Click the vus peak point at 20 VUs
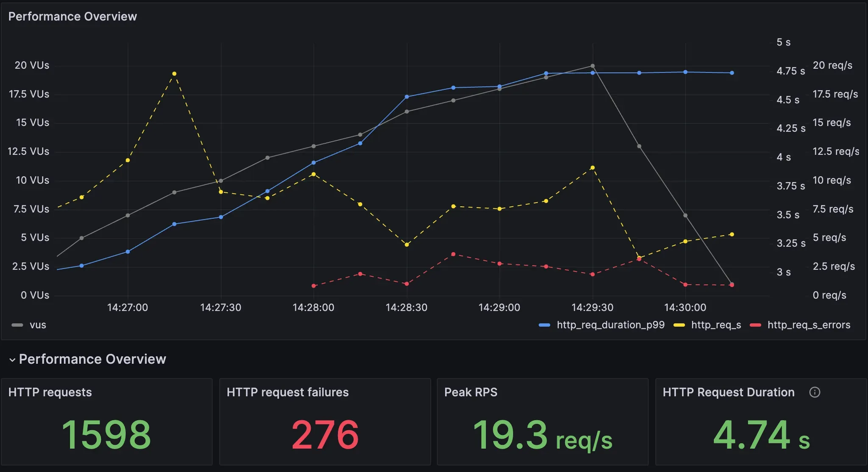The height and width of the screenshot is (472, 868). 593,66
